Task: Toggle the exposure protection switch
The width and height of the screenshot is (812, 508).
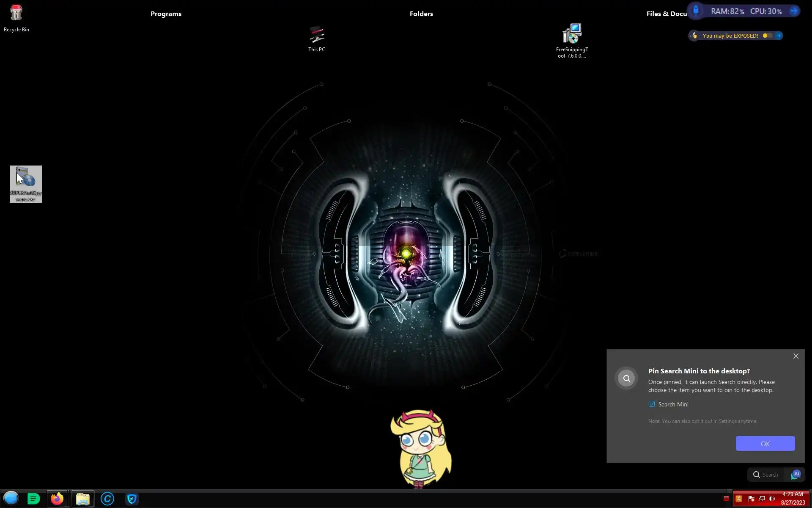Action: point(767,36)
